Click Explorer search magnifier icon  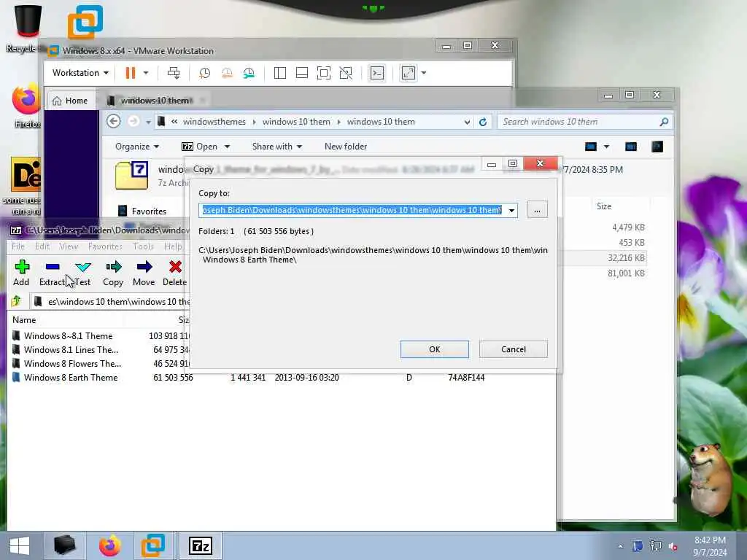coord(664,122)
